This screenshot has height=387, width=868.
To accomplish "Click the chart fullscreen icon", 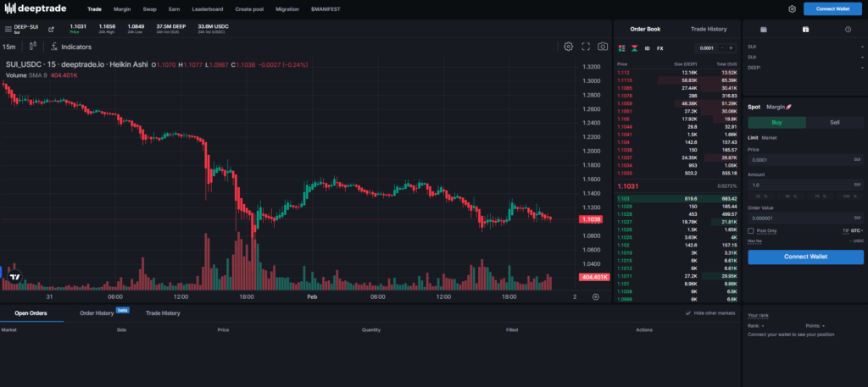I will tap(586, 47).
